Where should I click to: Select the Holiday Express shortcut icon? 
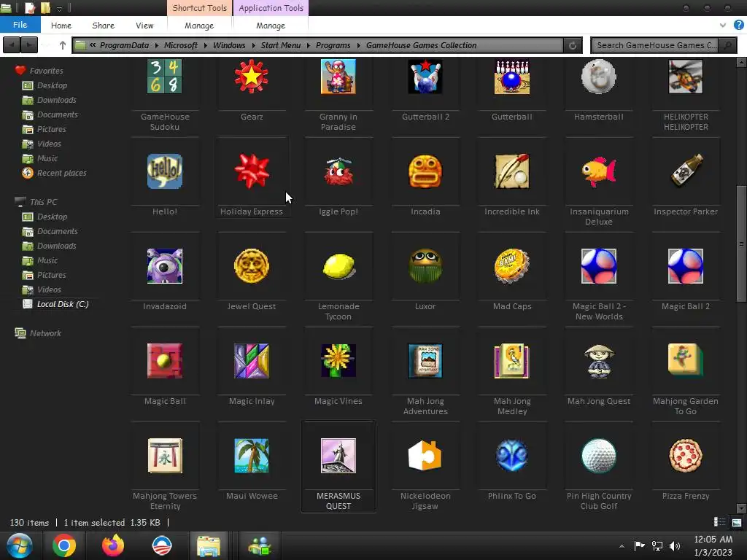[x=252, y=171]
